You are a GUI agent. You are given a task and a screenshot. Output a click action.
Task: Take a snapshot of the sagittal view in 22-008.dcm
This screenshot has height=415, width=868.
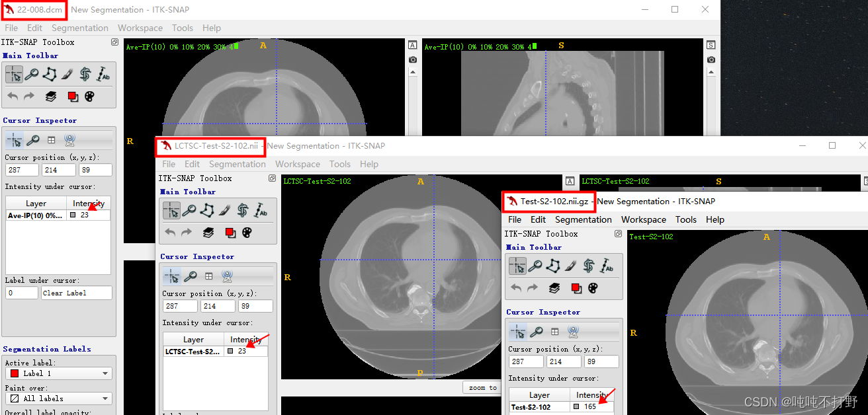click(711, 59)
